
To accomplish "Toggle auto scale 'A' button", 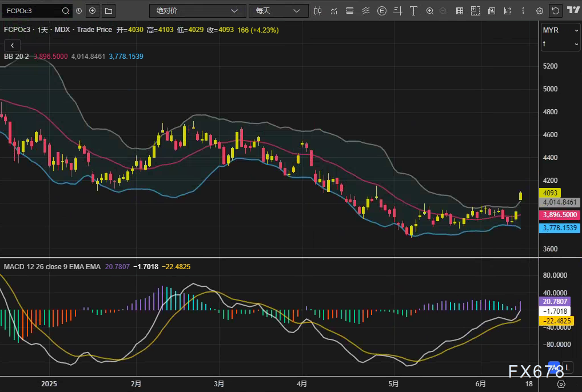I will point(552,367).
